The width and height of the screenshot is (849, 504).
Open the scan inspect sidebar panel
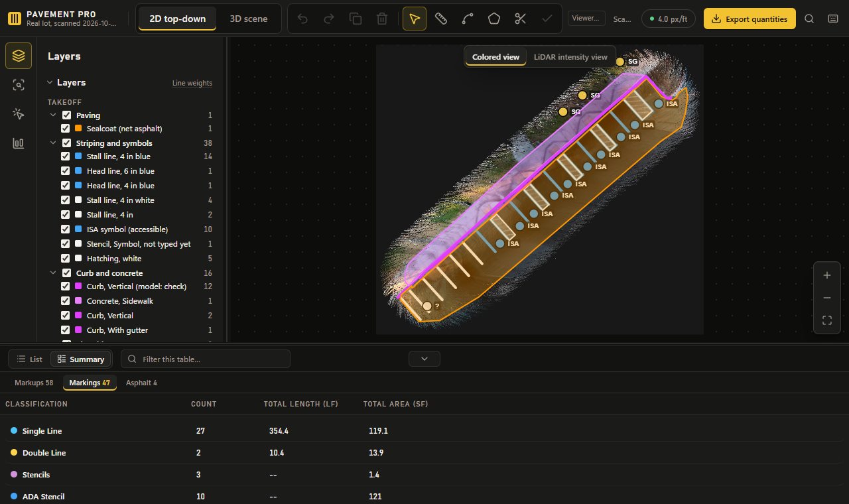pos(19,85)
